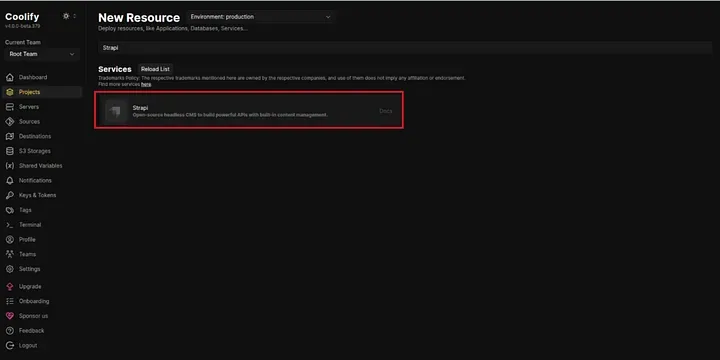Image resolution: width=720 pixels, height=360 pixels.
Task: Click the Servers icon in sidebar
Action: tap(10, 107)
